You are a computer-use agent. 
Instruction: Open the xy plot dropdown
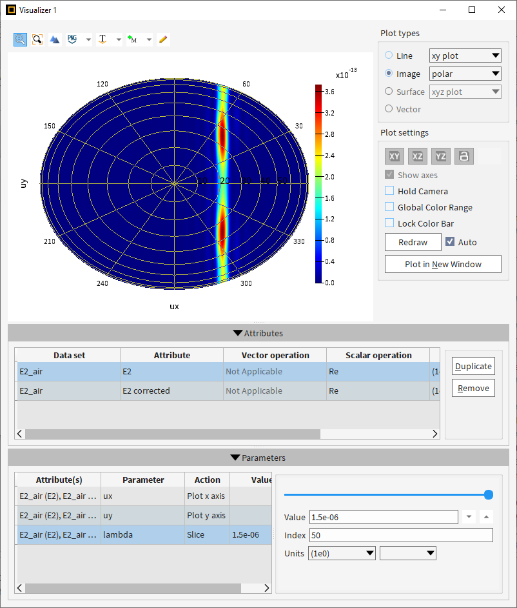(x=465, y=55)
